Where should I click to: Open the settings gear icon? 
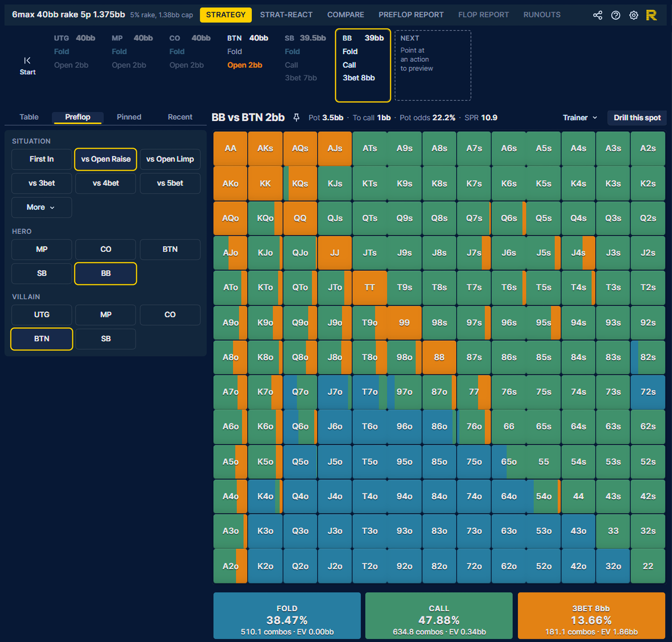634,15
